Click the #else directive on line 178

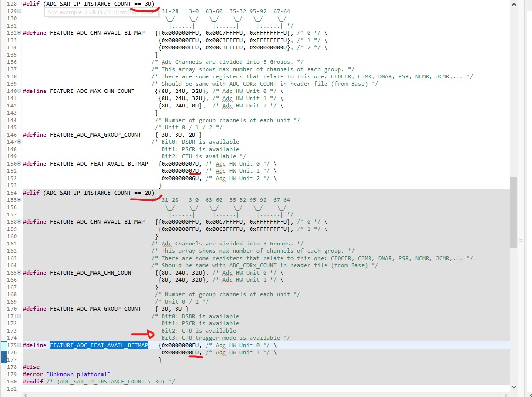click(x=30, y=367)
